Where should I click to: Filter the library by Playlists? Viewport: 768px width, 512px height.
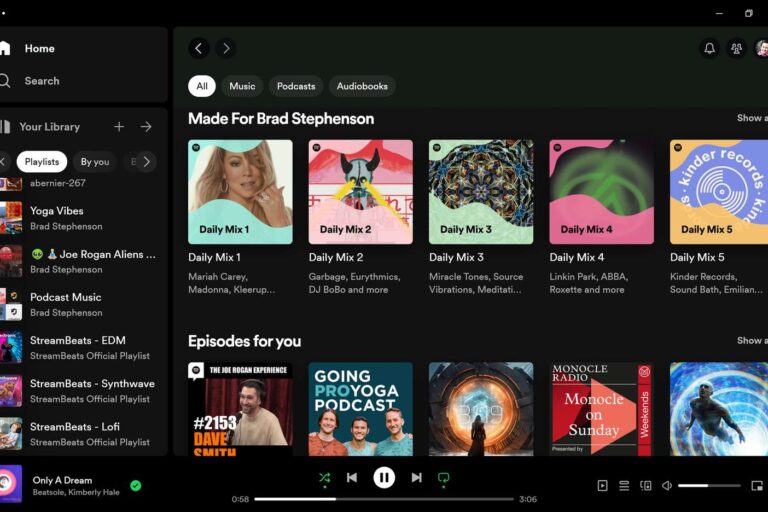42,162
